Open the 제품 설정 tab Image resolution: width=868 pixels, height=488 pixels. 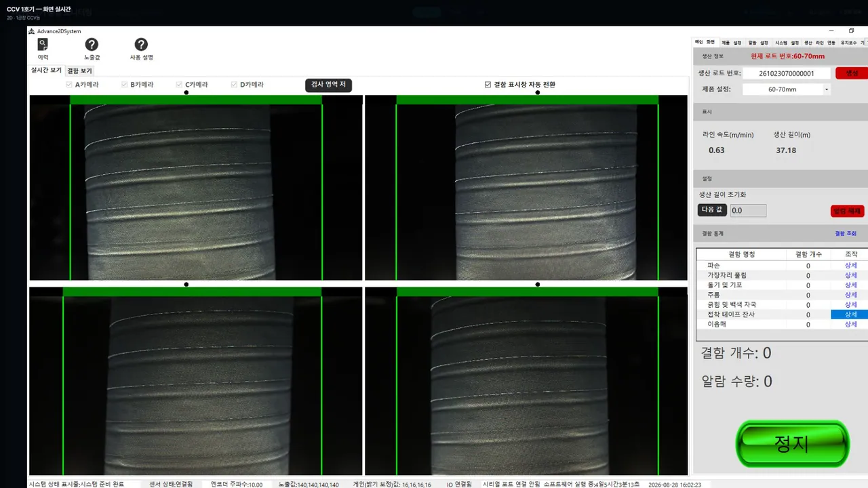click(x=732, y=42)
